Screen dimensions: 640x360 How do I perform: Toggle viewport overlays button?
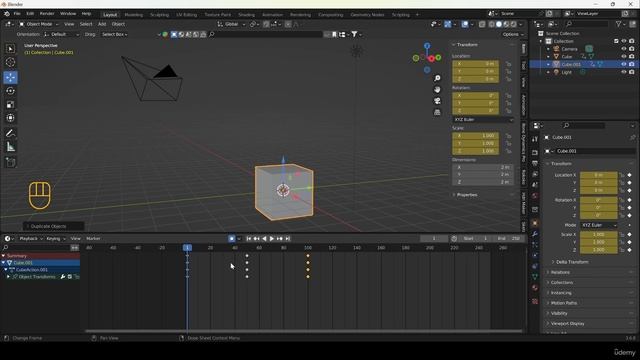point(465,24)
